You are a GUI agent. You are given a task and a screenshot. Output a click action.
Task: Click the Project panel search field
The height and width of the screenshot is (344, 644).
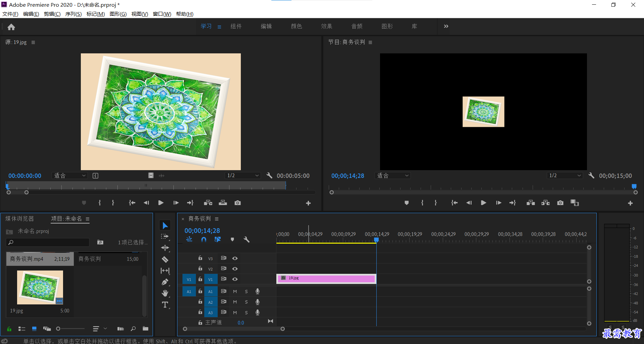pyautogui.click(x=48, y=242)
